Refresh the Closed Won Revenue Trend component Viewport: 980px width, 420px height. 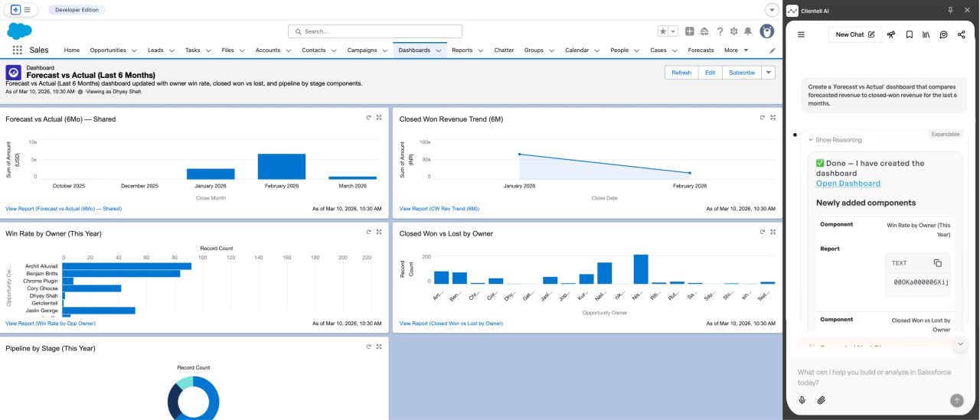click(763, 118)
